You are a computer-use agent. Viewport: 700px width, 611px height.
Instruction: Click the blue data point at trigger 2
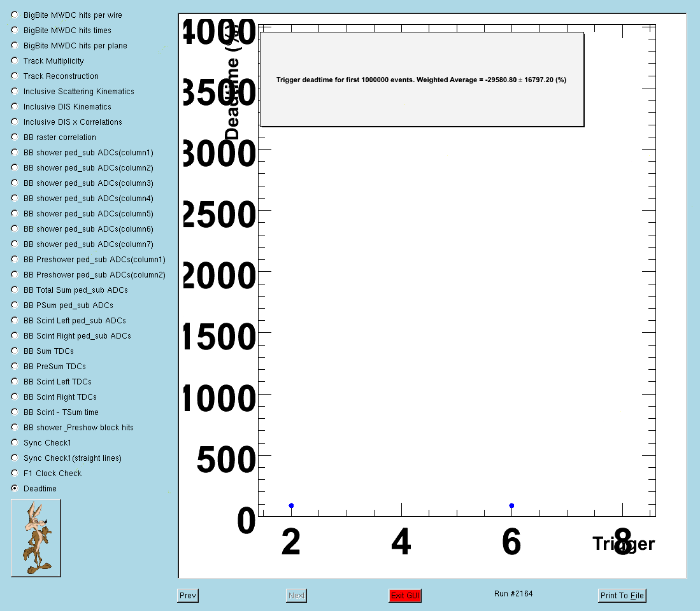pyautogui.click(x=291, y=505)
